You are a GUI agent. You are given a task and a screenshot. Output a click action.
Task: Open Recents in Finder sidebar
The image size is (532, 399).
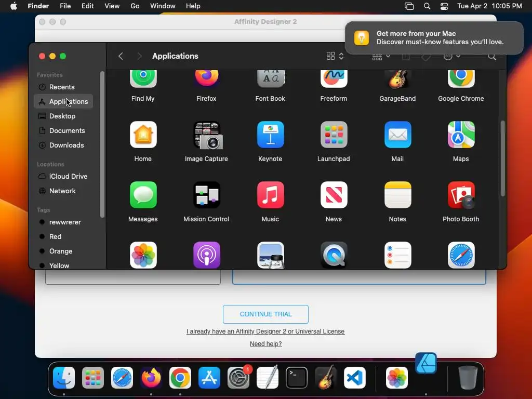point(63,87)
